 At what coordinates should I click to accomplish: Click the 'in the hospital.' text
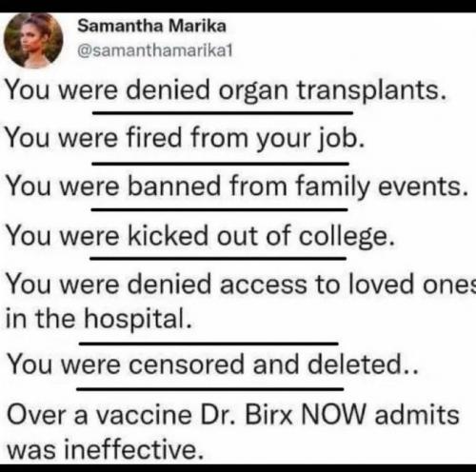pos(99,319)
